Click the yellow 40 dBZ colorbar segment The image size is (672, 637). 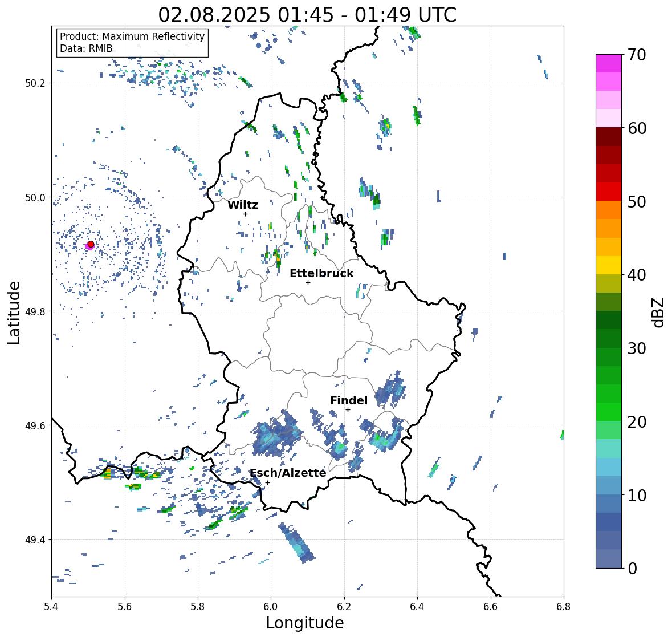pyautogui.click(x=609, y=265)
